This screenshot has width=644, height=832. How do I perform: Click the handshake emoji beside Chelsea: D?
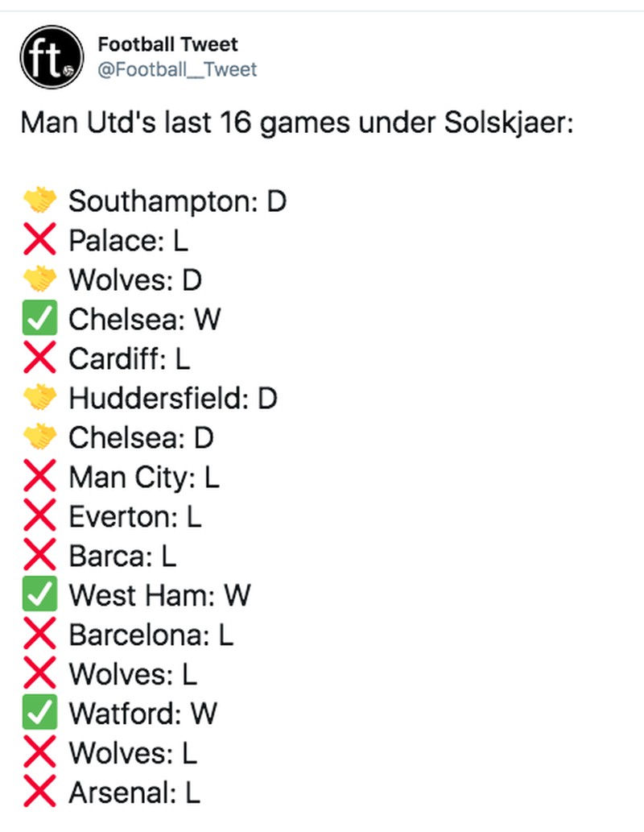[x=39, y=437]
